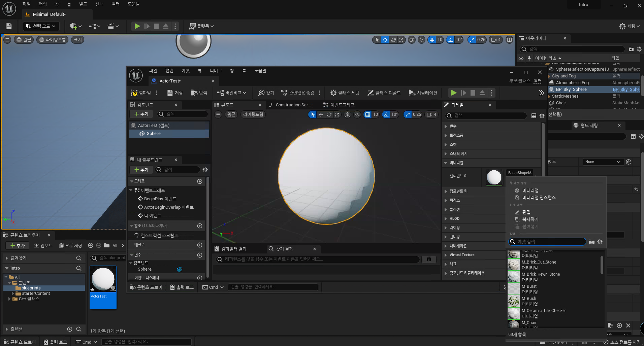This screenshot has width=644, height=346.
Task: Open My Blueprint panel settings gear
Action: [x=205, y=170]
